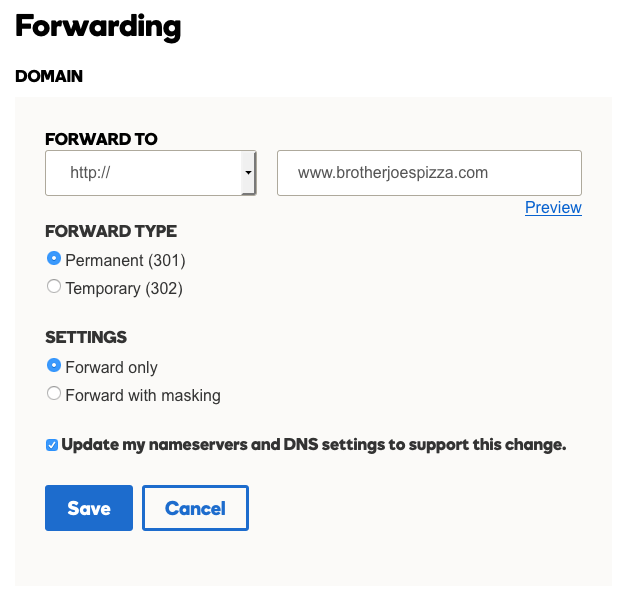The width and height of the screenshot is (626, 596).
Task: Select the Permanent (301) radio button
Action: pyautogui.click(x=54, y=258)
